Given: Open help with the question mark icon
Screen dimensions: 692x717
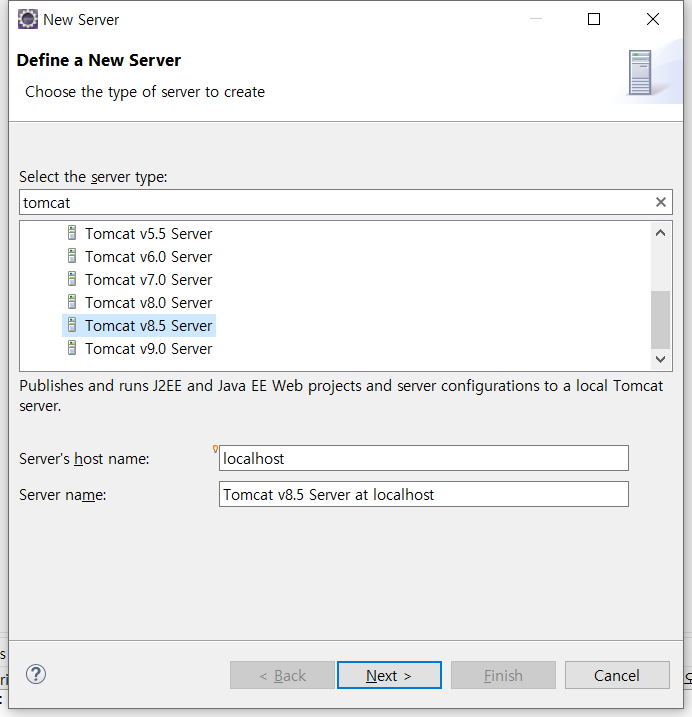Looking at the screenshot, I should pyautogui.click(x=36, y=674).
